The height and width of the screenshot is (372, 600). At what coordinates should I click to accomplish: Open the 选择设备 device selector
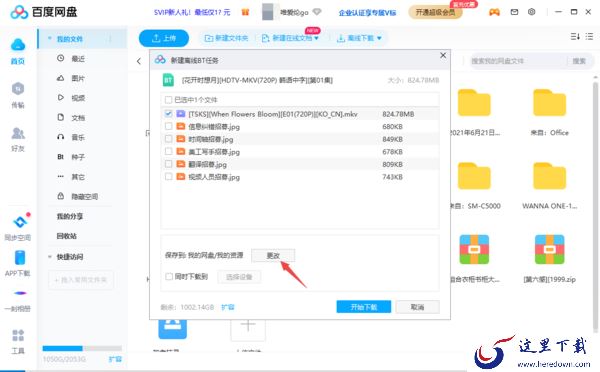click(x=239, y=277)
